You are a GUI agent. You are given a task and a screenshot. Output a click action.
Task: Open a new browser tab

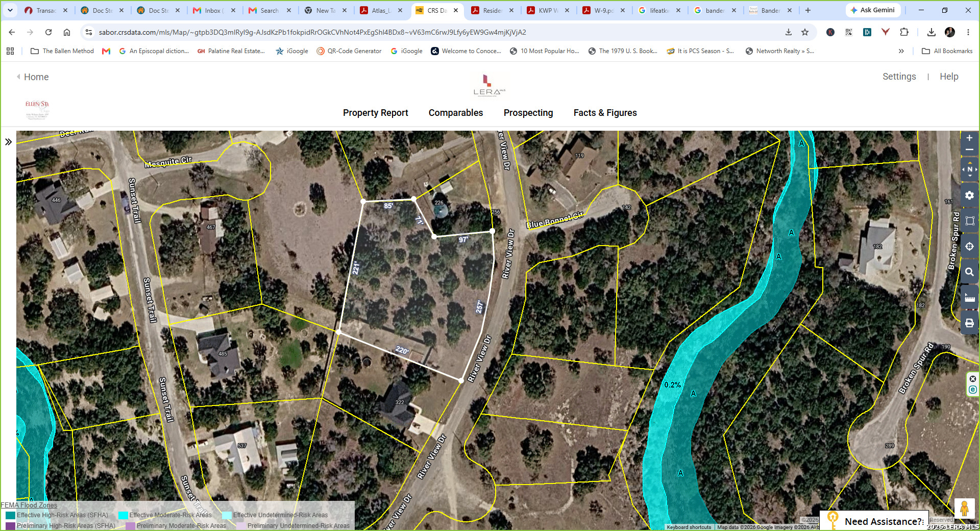click(x=808, y=10)
